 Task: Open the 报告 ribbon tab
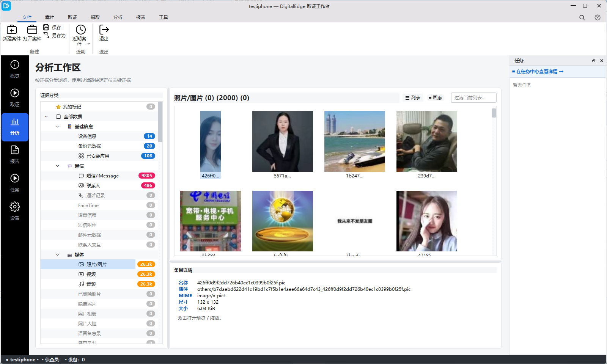[x=141, y=17]
